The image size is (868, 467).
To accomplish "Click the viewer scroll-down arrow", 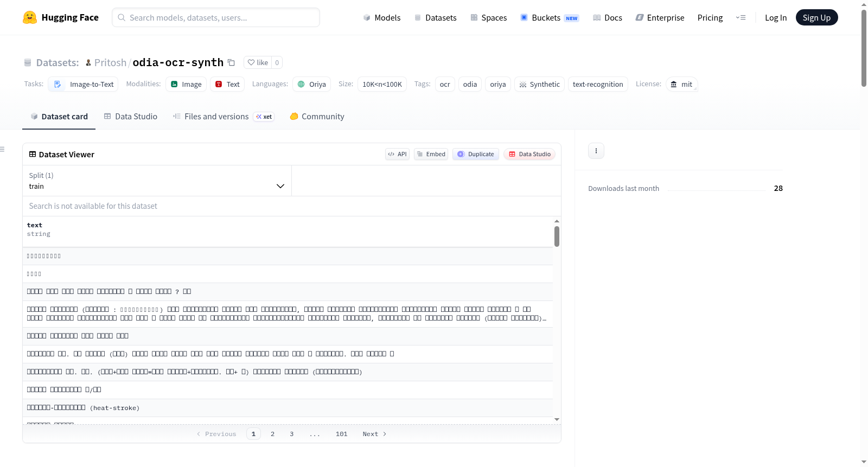I will tap(557, 419).
